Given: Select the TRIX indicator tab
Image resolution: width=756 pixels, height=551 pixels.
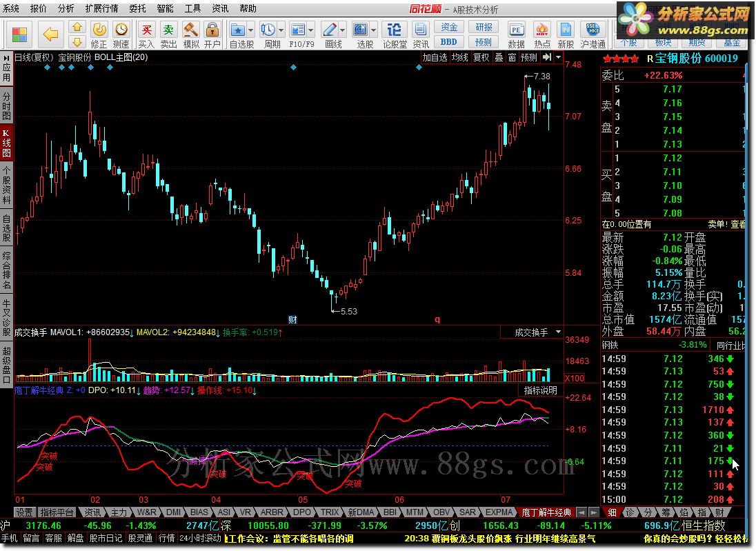Looking at the screenshot, I should (x=330, y=512).
